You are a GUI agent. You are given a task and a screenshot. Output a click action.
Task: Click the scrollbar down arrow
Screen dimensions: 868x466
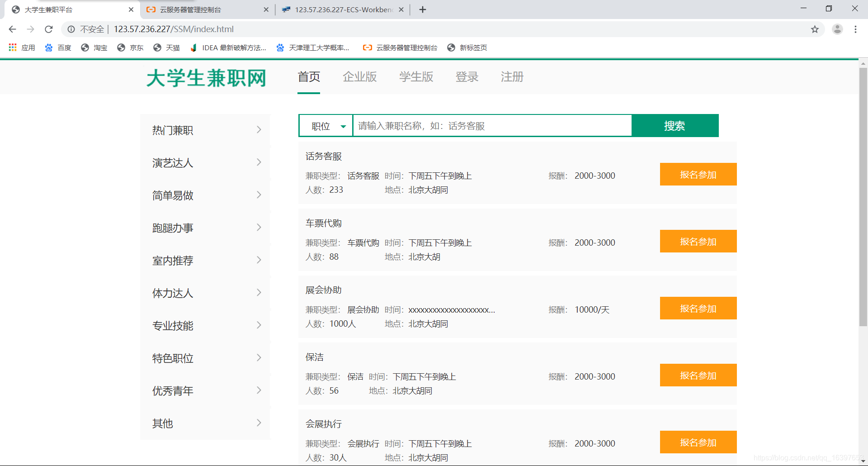click(x=863, y=461)
